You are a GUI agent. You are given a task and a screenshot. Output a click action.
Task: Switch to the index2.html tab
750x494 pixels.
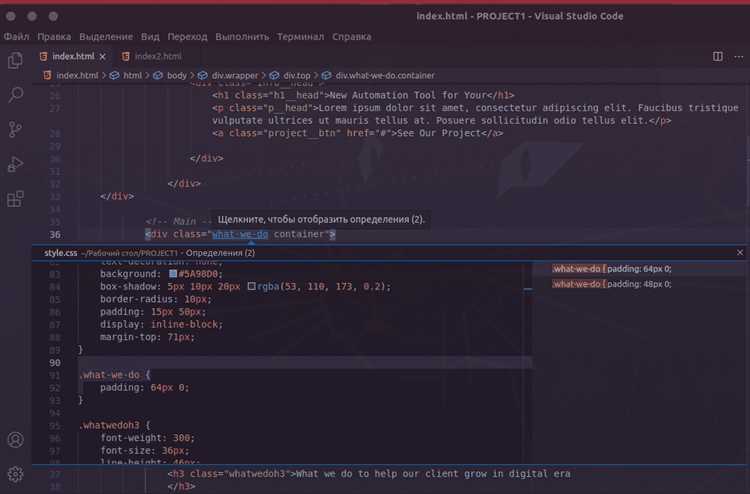tap(158, 56)
